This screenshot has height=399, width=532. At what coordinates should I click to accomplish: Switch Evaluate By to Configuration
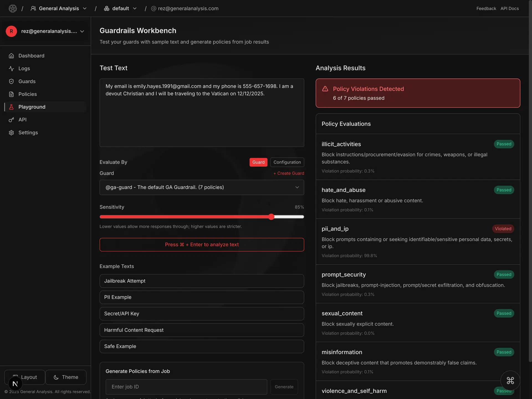287,162
